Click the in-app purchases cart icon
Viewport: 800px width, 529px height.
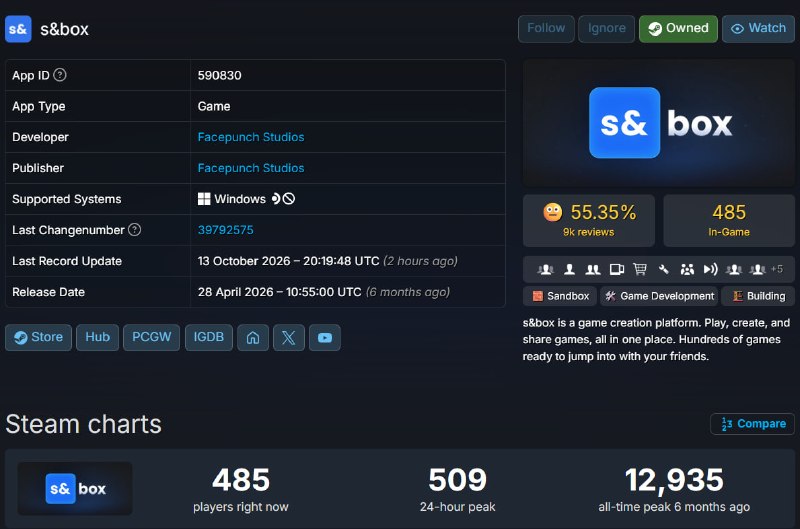coord(640,269)
